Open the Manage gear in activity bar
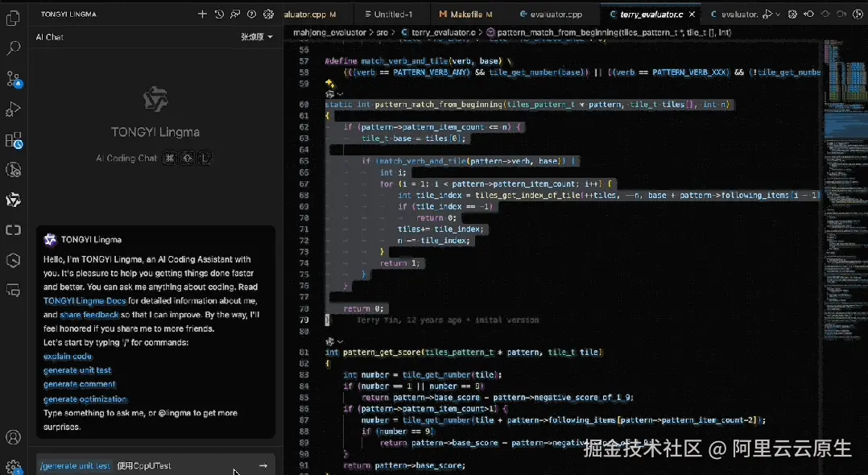The width and height of the screenshot is (868, 475). click(x=13, y=467)
